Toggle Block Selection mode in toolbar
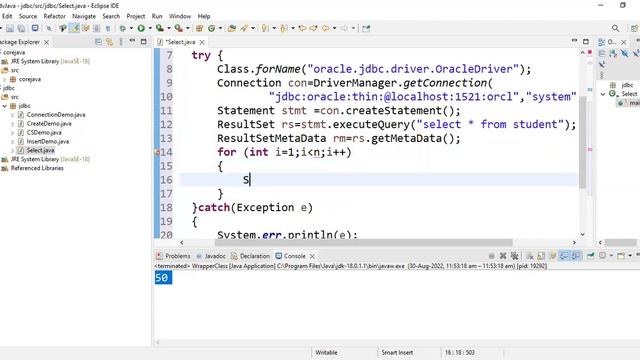The width and height of the screenshot is (640, 360). point(97,28)
